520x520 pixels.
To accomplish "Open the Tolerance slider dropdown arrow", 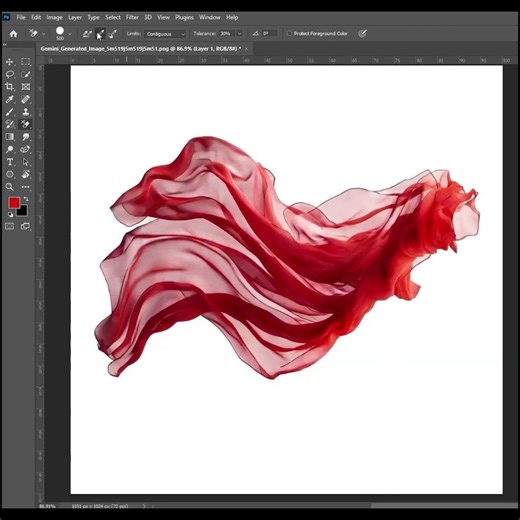I will coord(239,34).
